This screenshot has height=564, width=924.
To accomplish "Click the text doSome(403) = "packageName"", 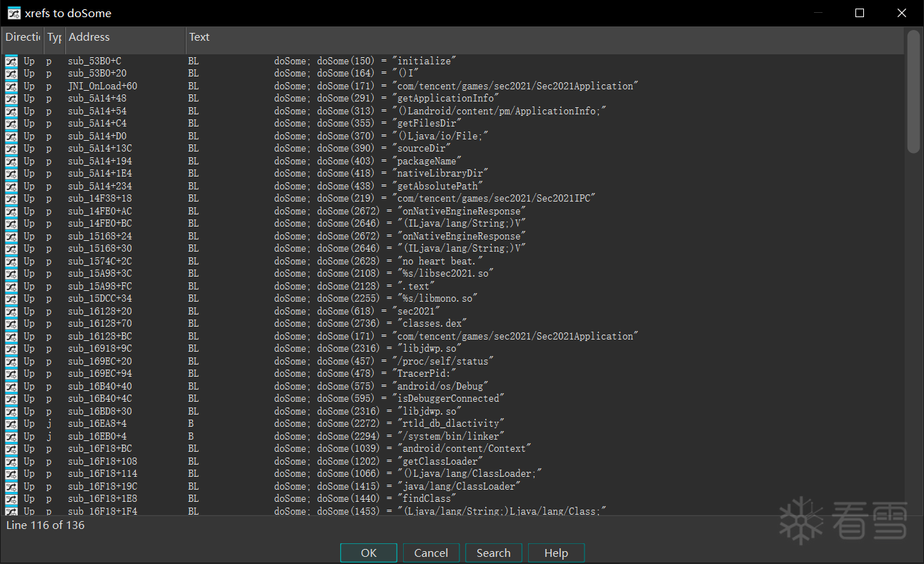I will click(x=389, y=162).
